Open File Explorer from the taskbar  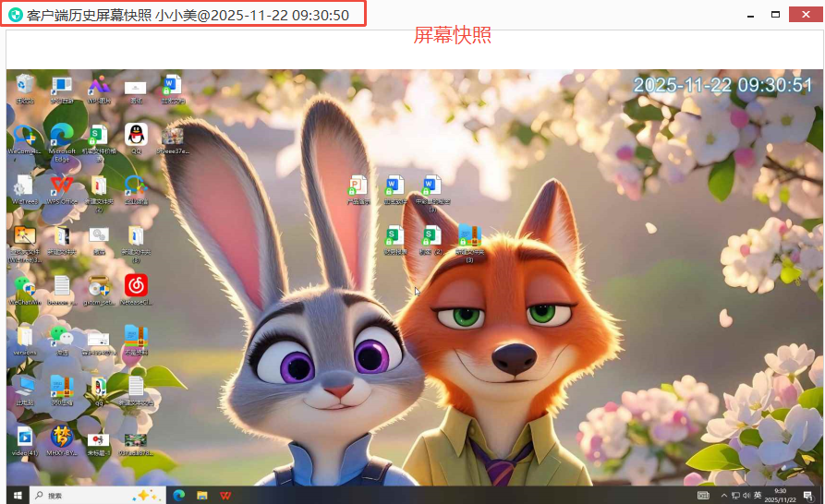pyautogui.click(x=202, y=495)
